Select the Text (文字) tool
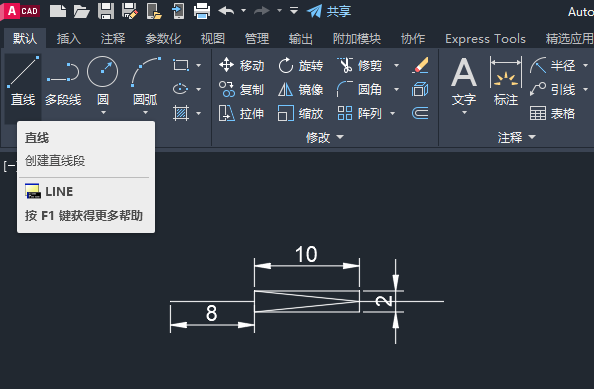 coord(464,81)
